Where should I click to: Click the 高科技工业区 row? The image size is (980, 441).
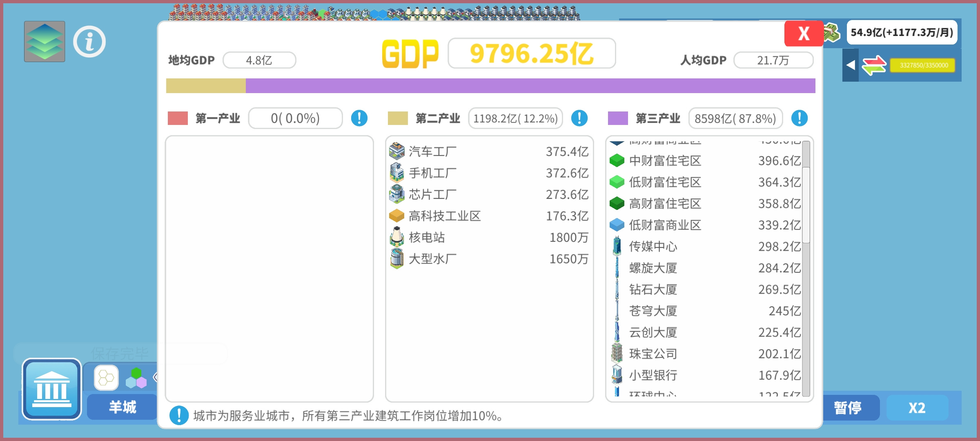click(489, 216)
